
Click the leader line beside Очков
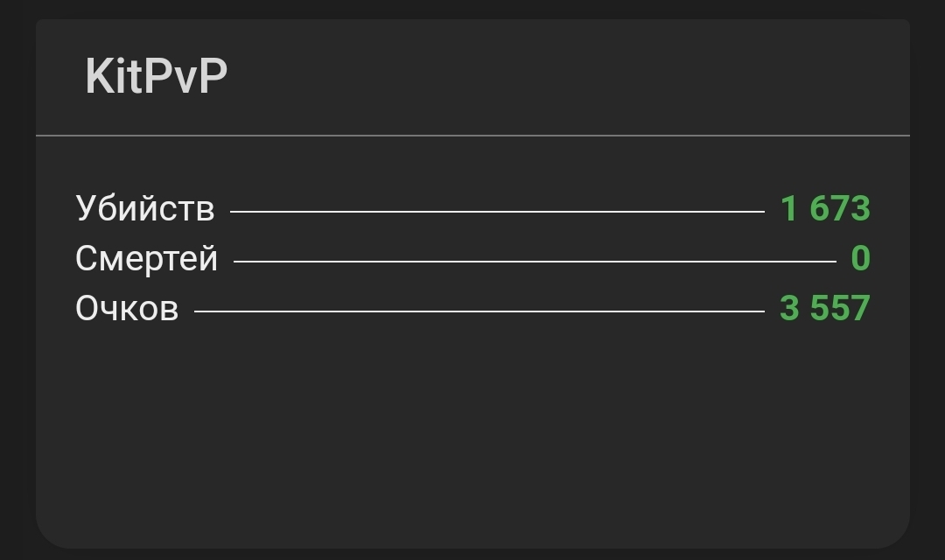[479, 311]
